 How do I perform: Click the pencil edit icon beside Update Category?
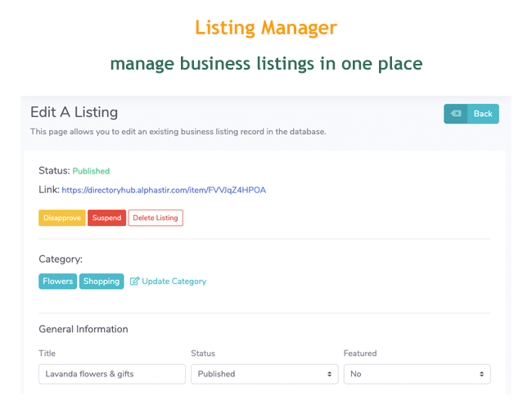[135, 282]
